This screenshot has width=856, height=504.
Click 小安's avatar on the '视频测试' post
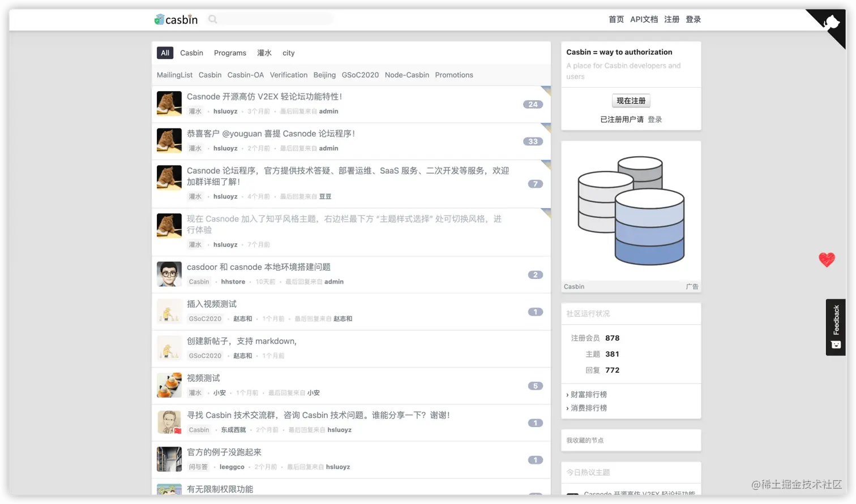pyautogui.click(x=169, y=385)
